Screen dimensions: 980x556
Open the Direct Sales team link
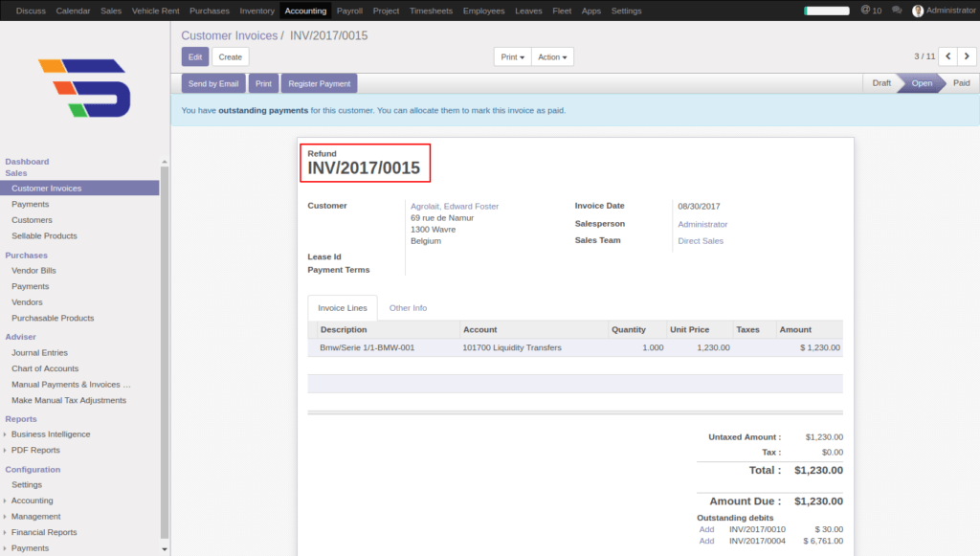701,240
